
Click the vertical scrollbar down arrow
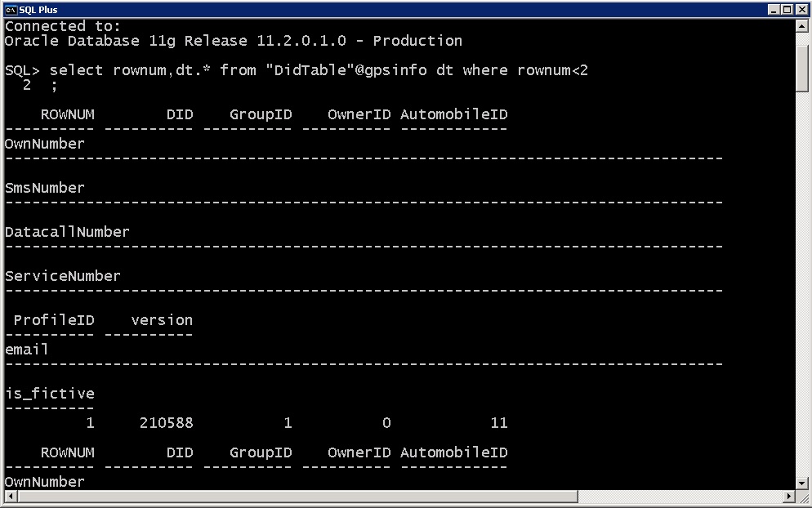click(801, 482)
